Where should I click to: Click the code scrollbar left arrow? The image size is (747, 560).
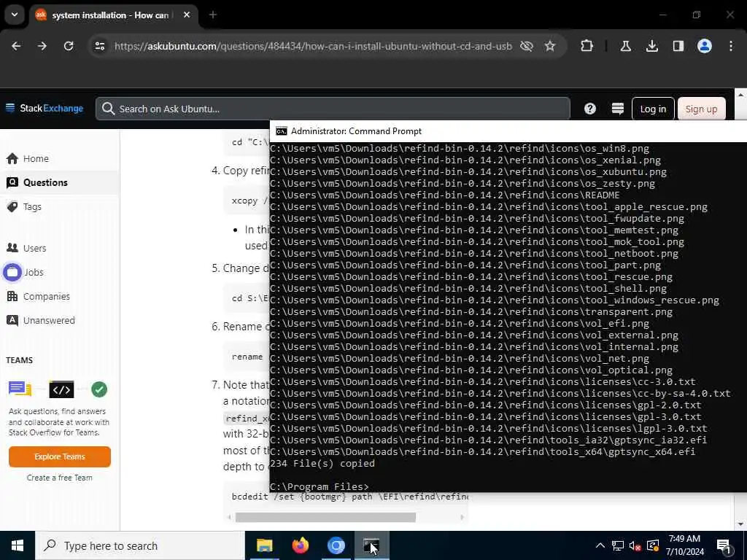click(229, 517)
